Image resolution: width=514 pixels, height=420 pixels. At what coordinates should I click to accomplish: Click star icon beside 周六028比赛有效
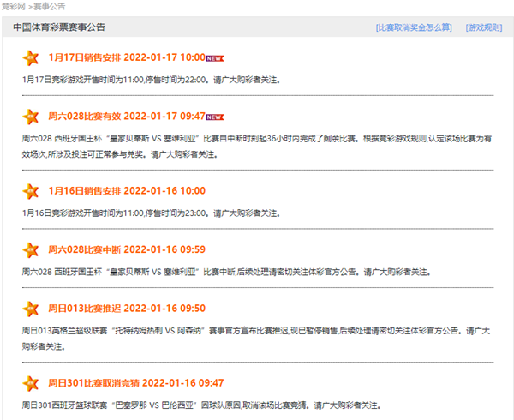[x=31, y=117]
